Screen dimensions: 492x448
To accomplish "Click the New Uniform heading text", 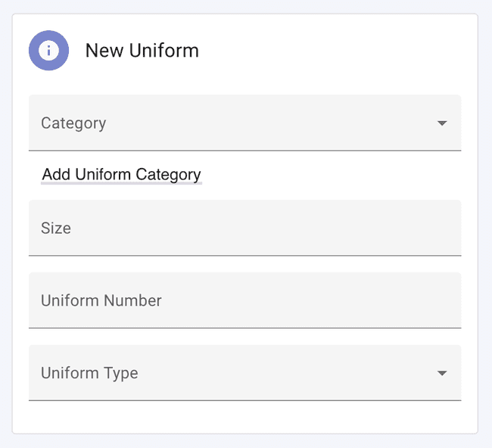I will coord(142,51).
